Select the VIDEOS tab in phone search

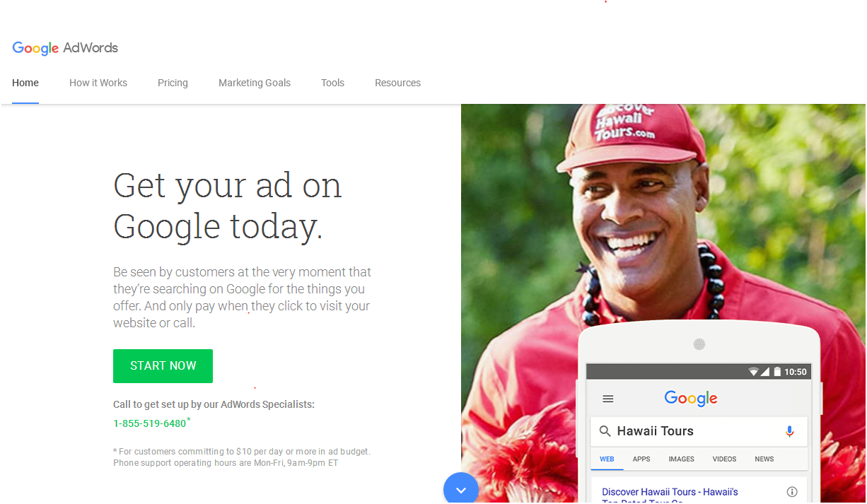tap(724, 459)
